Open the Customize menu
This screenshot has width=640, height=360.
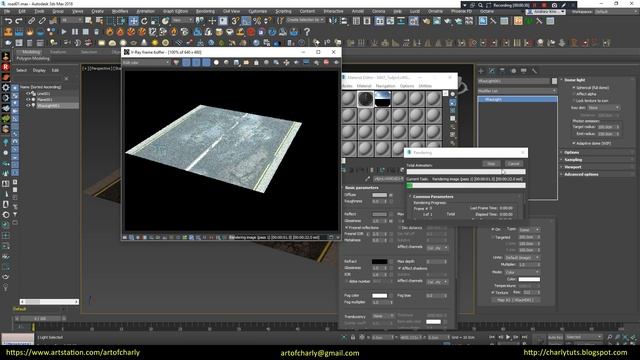click(258, 11)
